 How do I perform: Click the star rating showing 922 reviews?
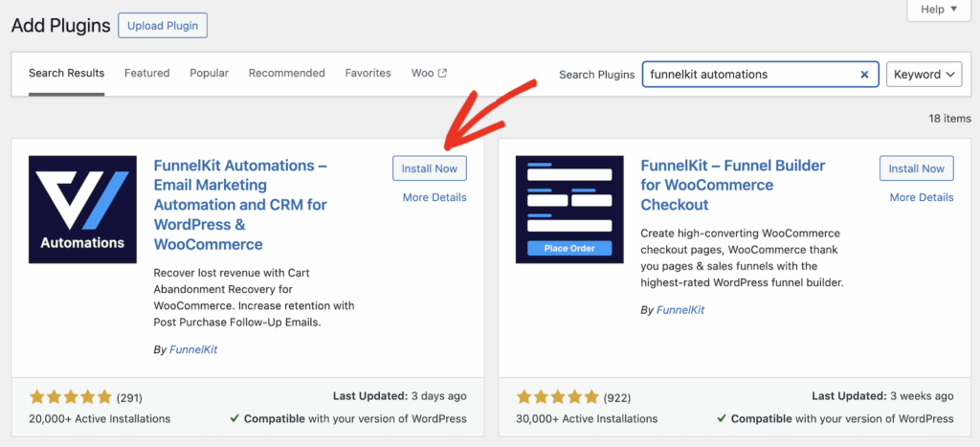pos(558,397)
